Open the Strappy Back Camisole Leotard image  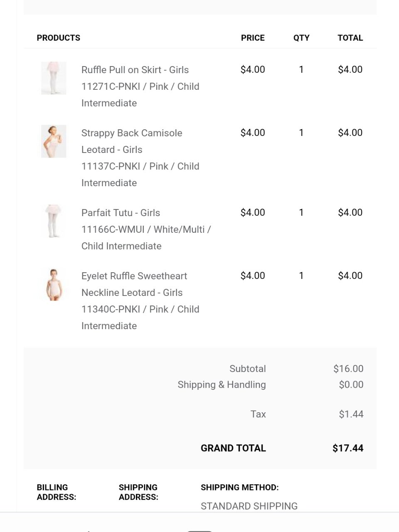coord(54,141)
